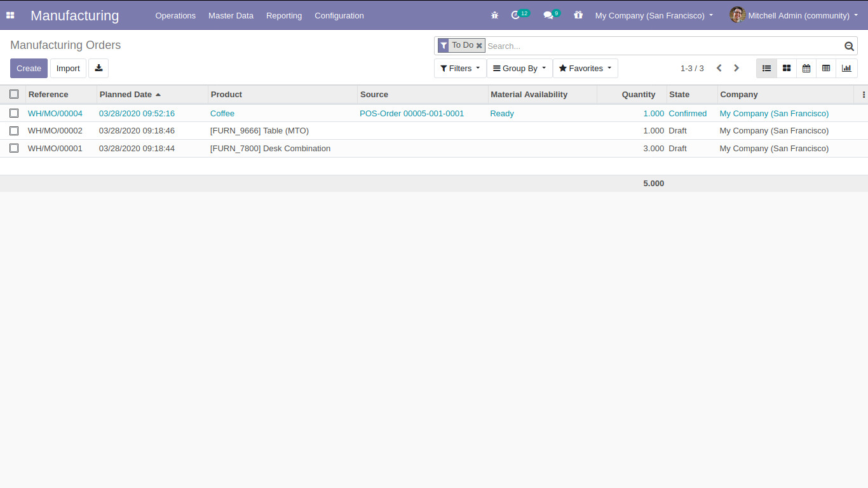Click the download export icon button
The image size is (868, 488).
tap(98, 68)
